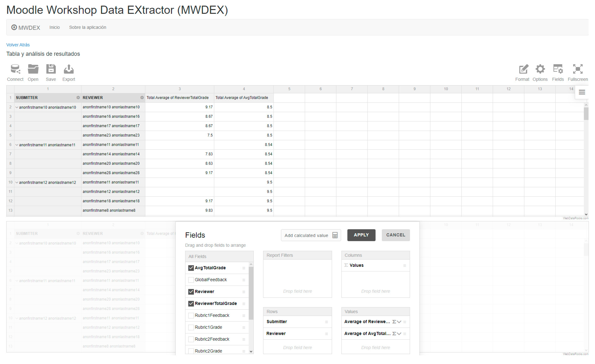595x364 pixels.
Task: Uncheck the AvgTotalGrade field
Action: coord(191,268)
